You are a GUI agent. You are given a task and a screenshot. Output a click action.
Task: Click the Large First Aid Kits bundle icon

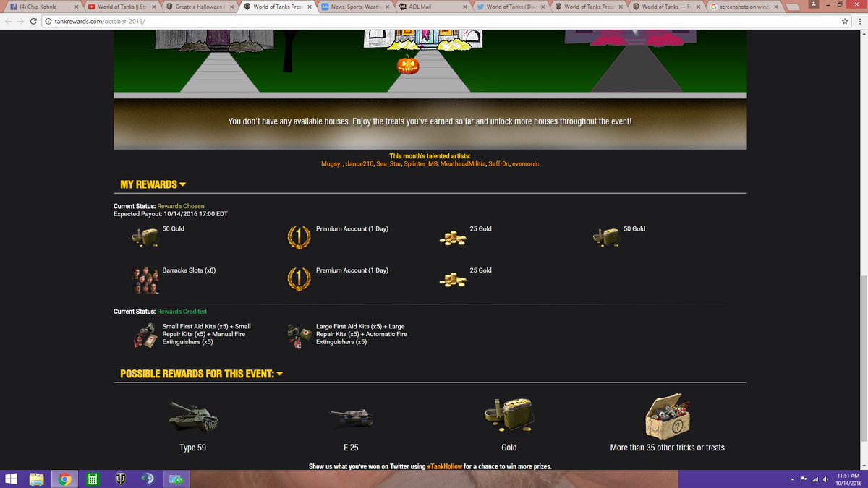299,336
